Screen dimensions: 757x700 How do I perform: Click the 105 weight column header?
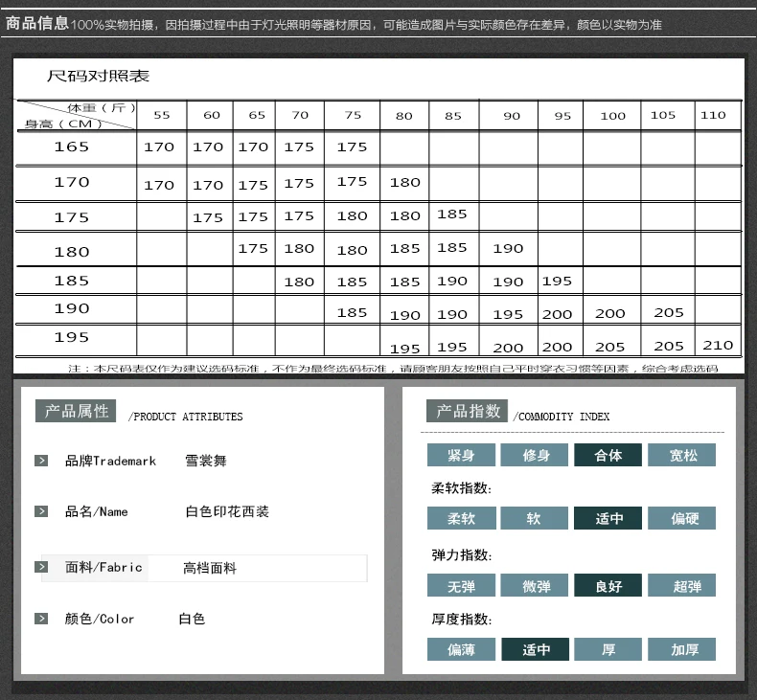coord(663,115)
